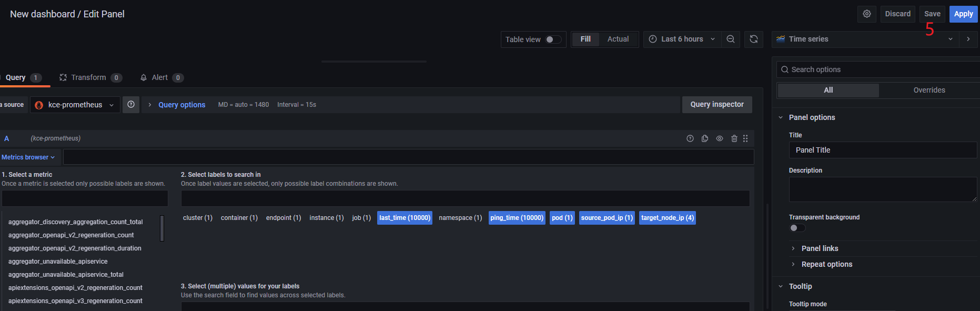
Task: Grab the query A drag handle icon
Action: [745, 138]
